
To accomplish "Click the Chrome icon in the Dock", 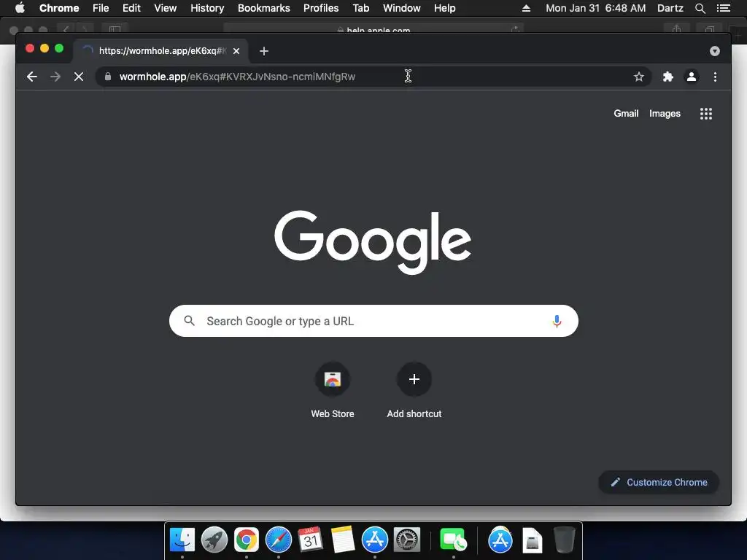I will coord(247,540).
